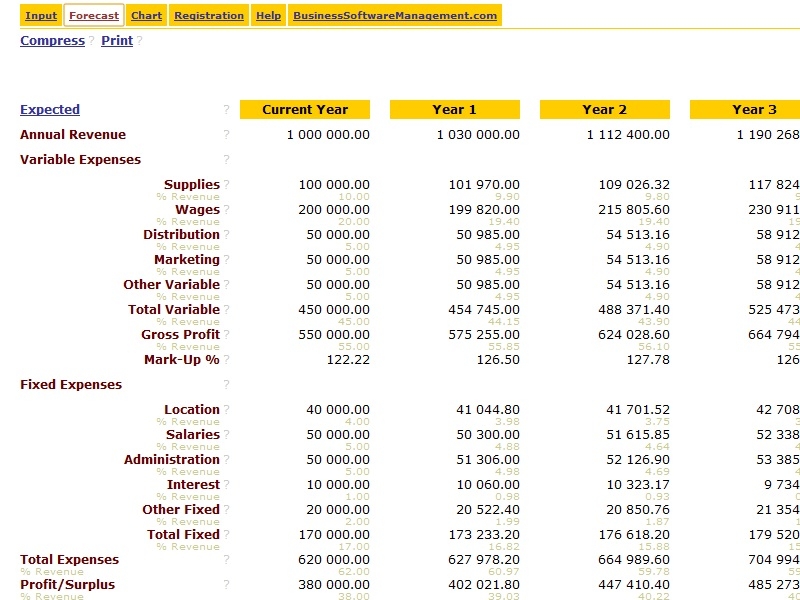This screenshot has height=600, width=800.
Task: Click Year 2 Mark-Up value 127.78
Action: (648, 360)
